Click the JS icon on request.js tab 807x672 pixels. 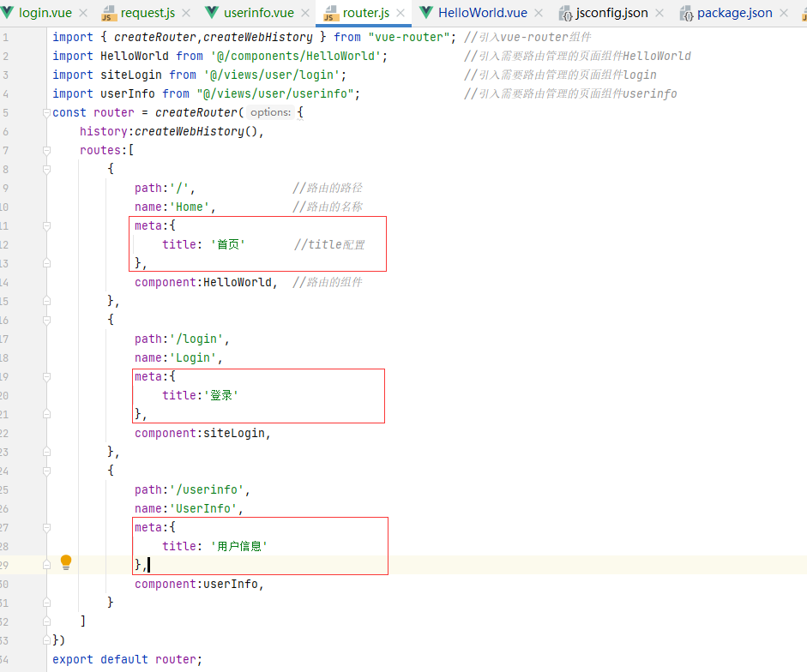pyautogui.click(x=109, y=14)
